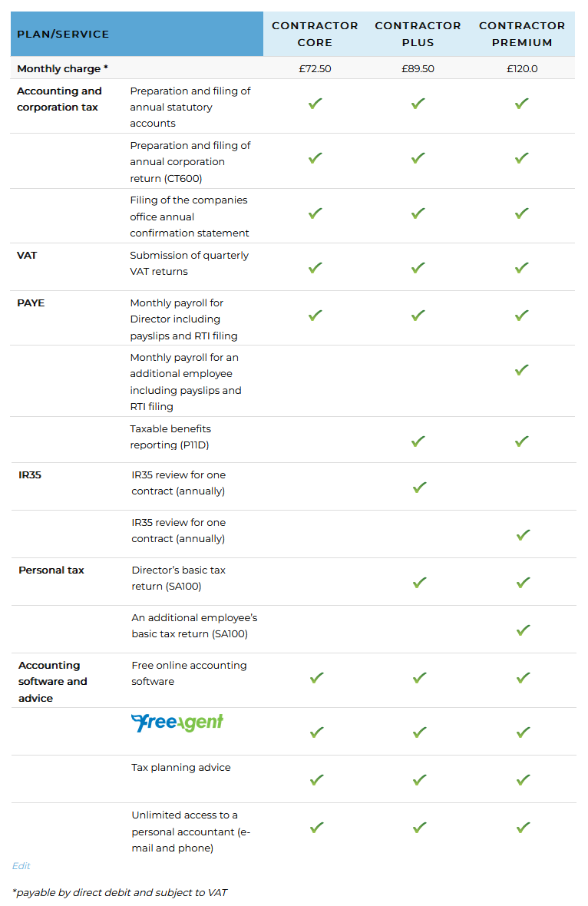Click Core checkmark for Director monthly payroll
The image size is (588, 906).
(x=315, y=315)
